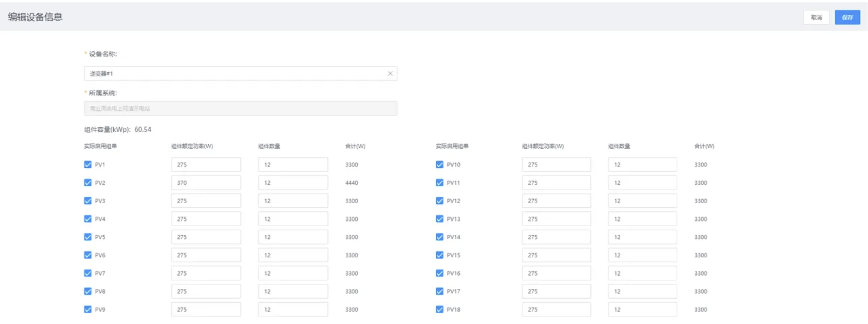The height and width of the screenshot is (324, 868).
Task: Click the PV1 module quantity field
Action: coord(293,165)
